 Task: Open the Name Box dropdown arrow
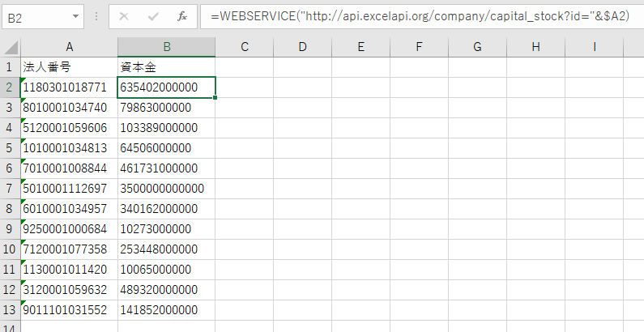click(x=75, y=16)
